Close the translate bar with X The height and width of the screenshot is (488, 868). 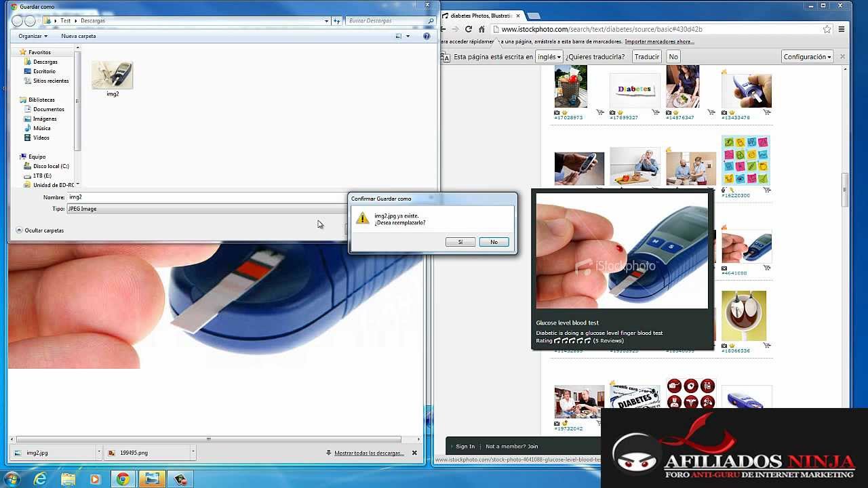point(843,57)
